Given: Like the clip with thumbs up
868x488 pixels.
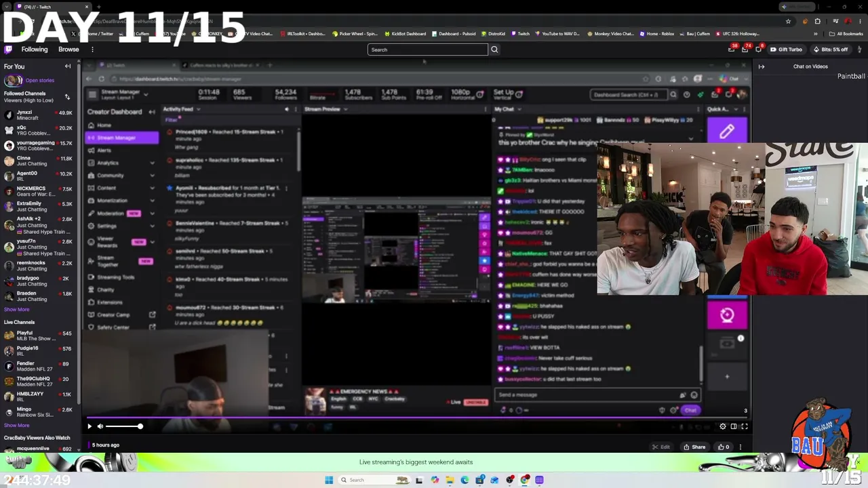Looking at the screenshot, I should 724,447.
